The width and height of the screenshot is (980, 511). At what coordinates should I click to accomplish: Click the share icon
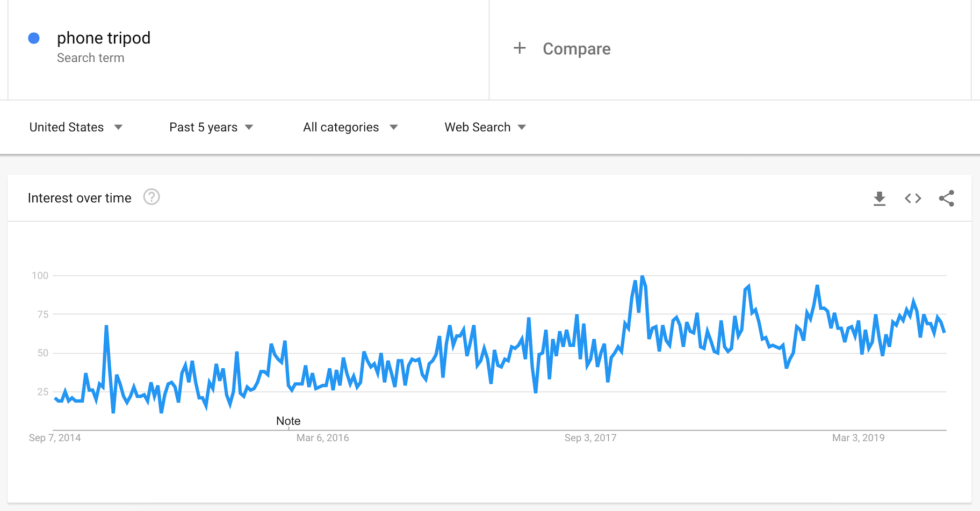947,199
